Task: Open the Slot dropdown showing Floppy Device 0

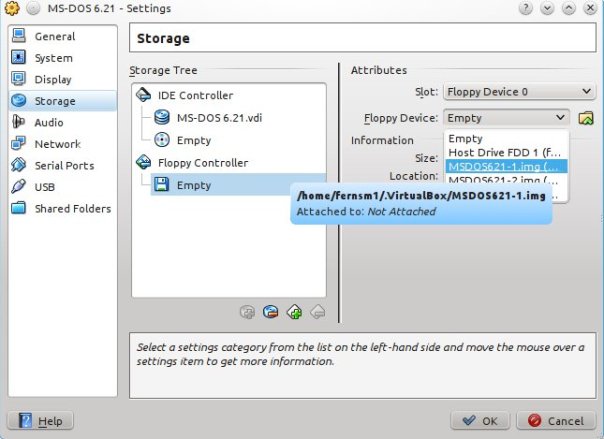Action: (x=519, y=92)
